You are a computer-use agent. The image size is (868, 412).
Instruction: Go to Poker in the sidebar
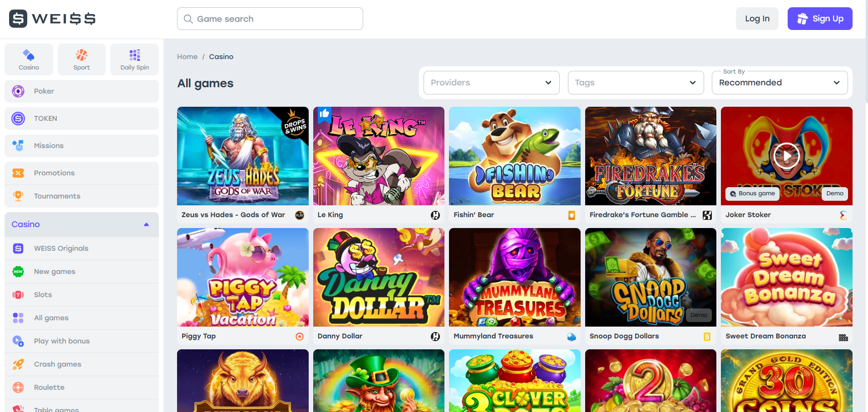pyautogui.click(x=44, y=91)
